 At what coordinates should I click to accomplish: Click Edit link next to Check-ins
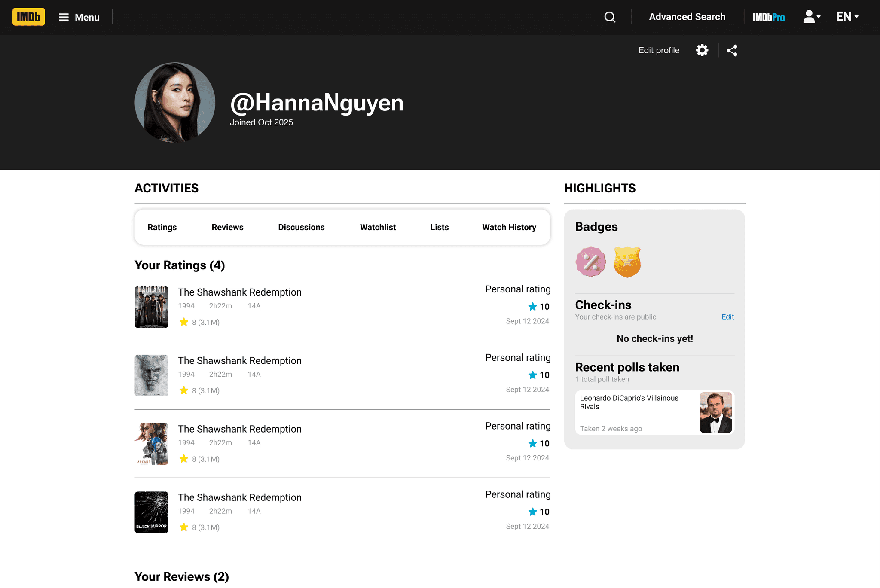click(727, 317)
